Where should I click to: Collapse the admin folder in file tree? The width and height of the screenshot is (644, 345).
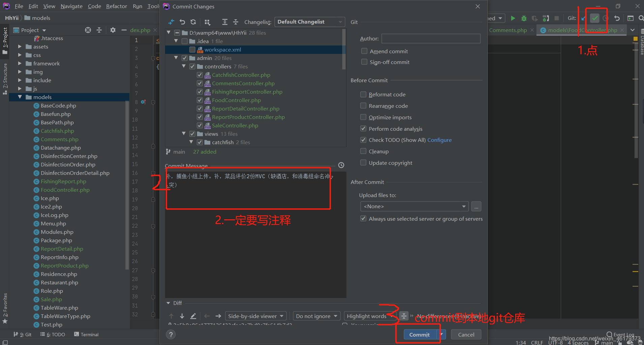(176, 58)
